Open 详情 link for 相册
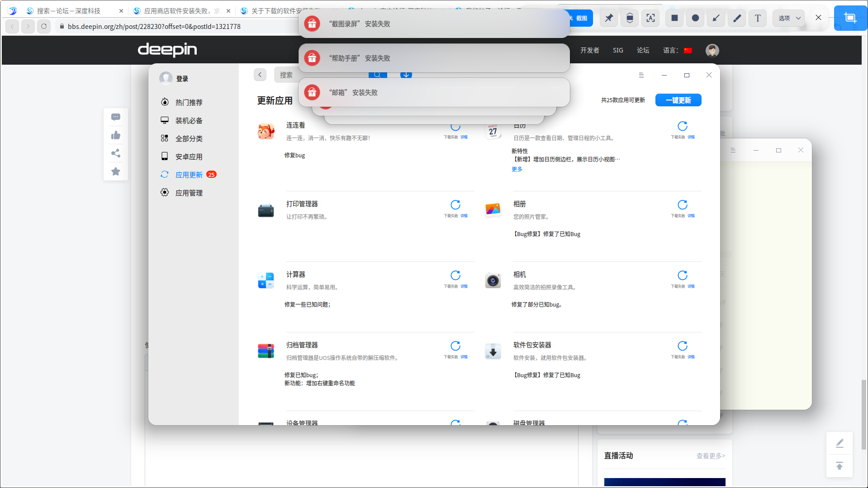Viewport: 868px width, 488px height. 691,216
